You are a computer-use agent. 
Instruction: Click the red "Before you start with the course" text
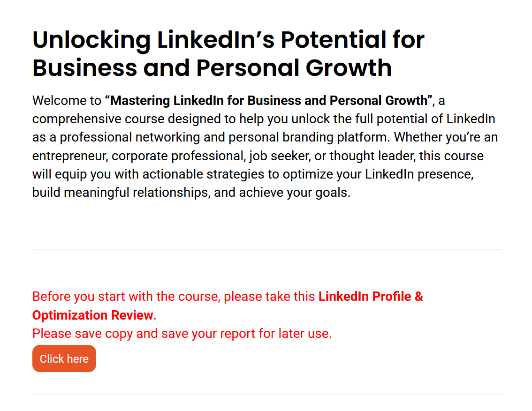126,297
